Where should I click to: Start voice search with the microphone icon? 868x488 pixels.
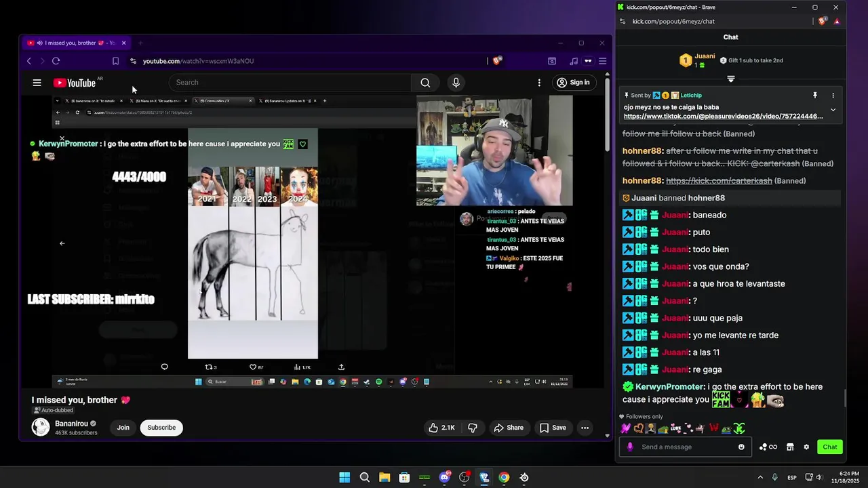pyautogui.click(x=456, y=83)
